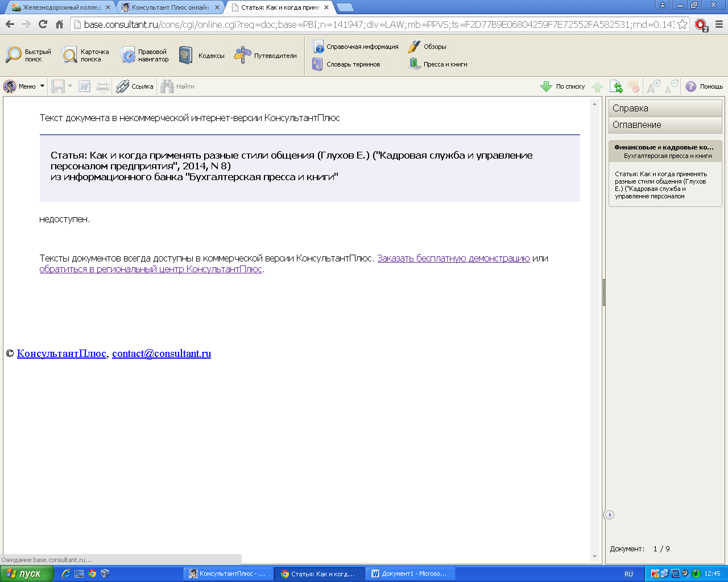This screenshot has height=582, width=728.
Task: Click the up arrow previous document icon
Action: click(x=597, y=86)
